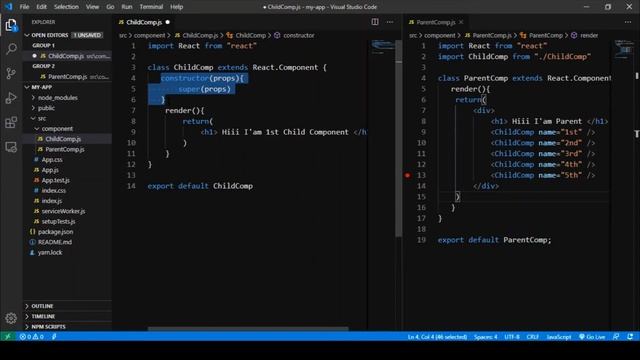Change the JavaScript language mode
Screen dimensions: 640x360
pos(559,337)
